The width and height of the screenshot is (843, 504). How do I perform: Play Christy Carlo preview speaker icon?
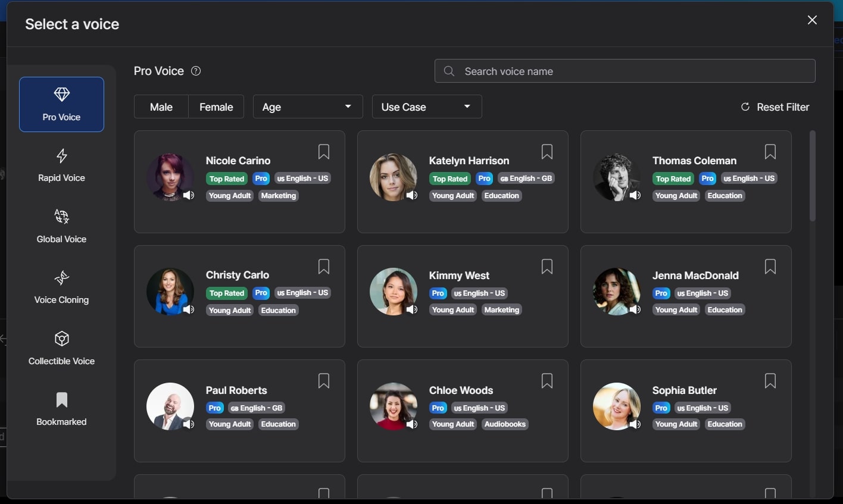click(189, 309)
